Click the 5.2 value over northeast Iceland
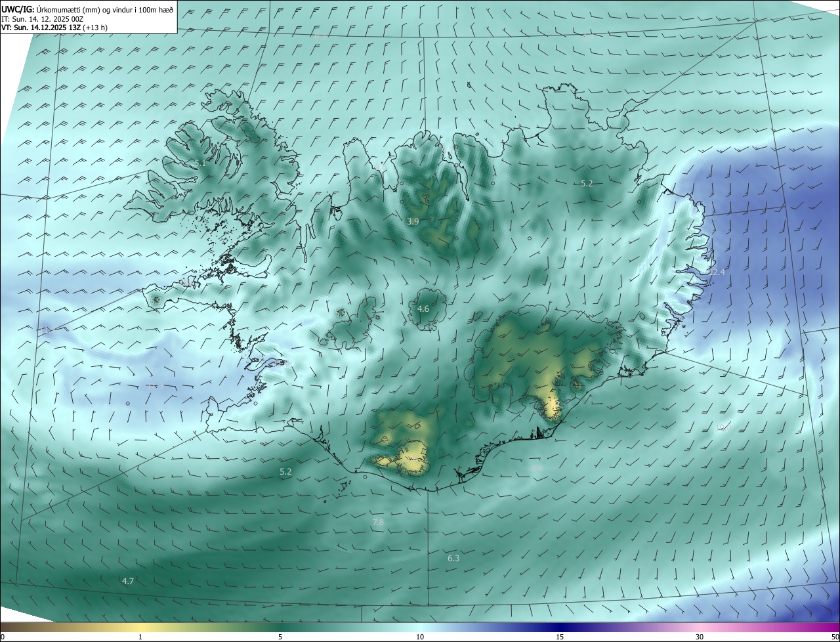Image resolution: width=840 pixels, height=642 pixels. pyautogui.click(x=587, y=184)
